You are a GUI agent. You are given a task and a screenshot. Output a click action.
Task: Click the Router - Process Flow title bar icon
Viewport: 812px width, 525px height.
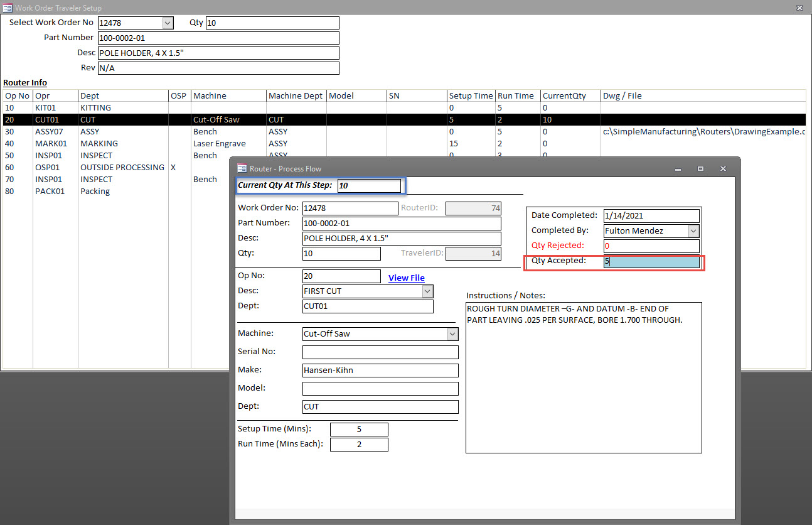click(240, 168)
